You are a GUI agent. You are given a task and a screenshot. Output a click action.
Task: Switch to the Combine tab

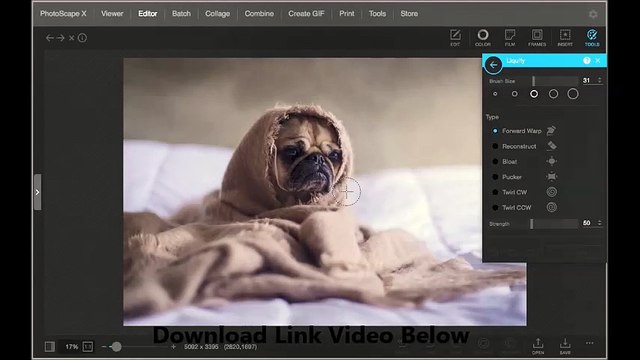point(259,13)
